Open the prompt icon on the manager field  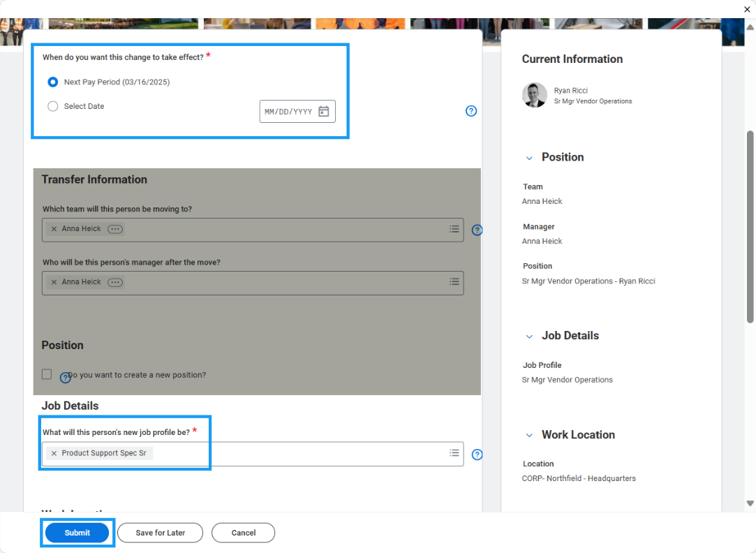[454, 282]
